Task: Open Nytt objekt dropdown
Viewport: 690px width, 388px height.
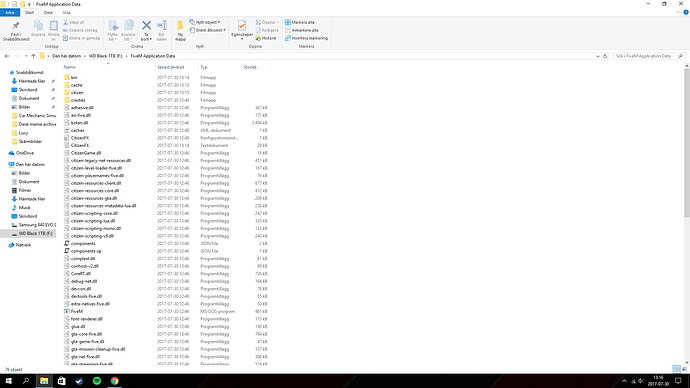Action: [205, 22]
